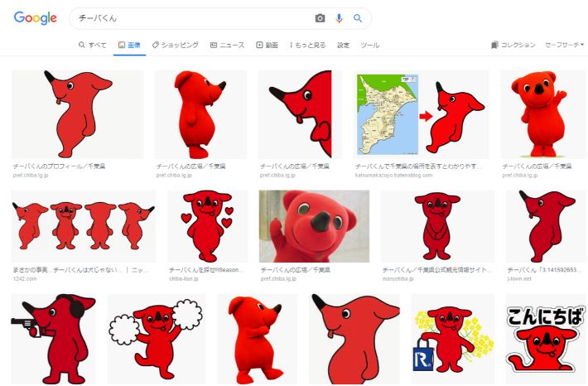This screenshot has width=588, height=386.
Task: Open the plush Chiba-kun close-up photo
Action: point(314,226)
